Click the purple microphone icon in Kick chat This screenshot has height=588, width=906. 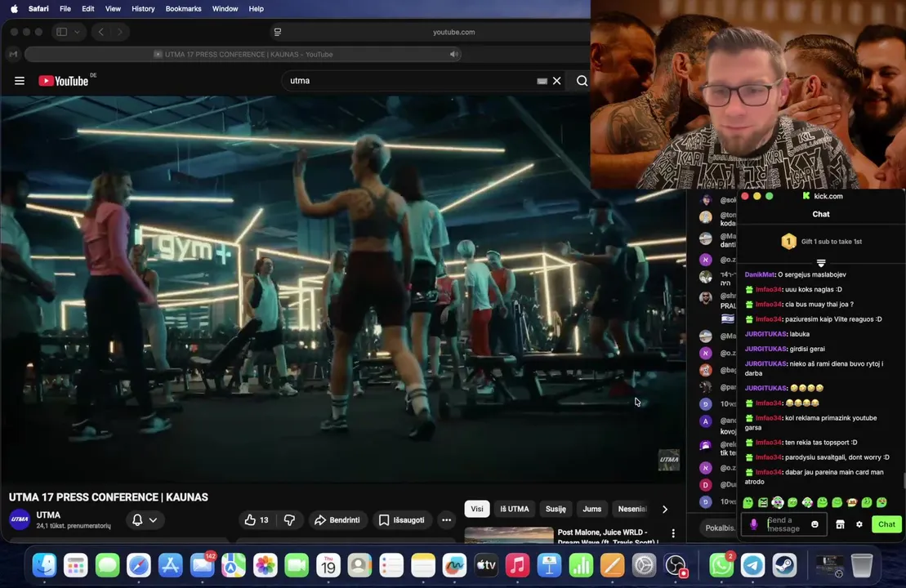click(753, 524)
